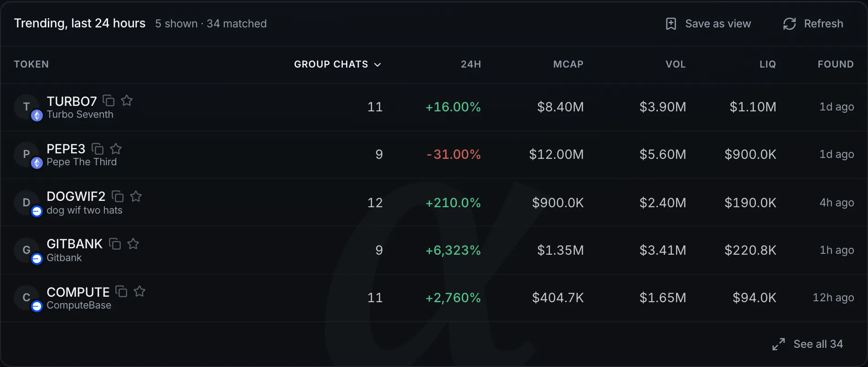Image resolution: width=868 pixels, height=367 pixels.
Task: Click the PEPE3 token avatar
Action: (26, 155)
